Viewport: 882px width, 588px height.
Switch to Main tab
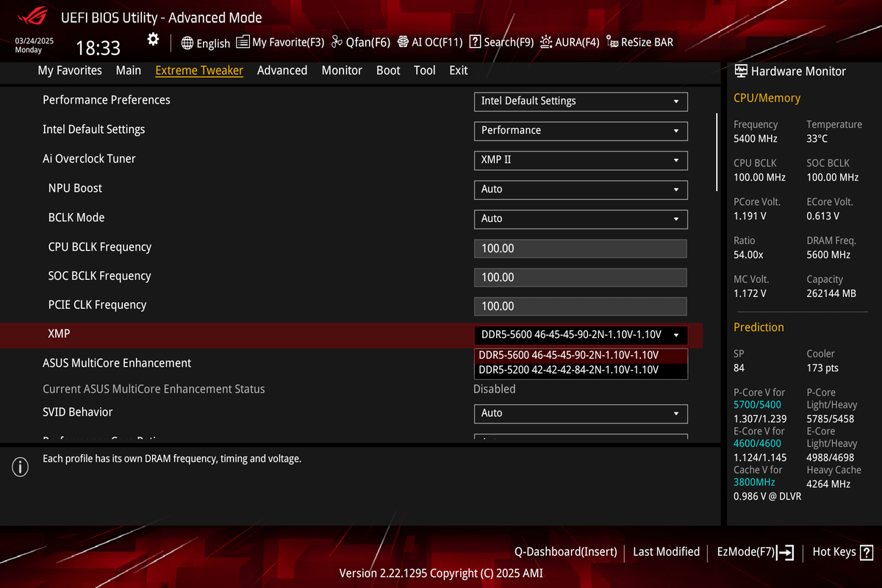click(129, 71)
